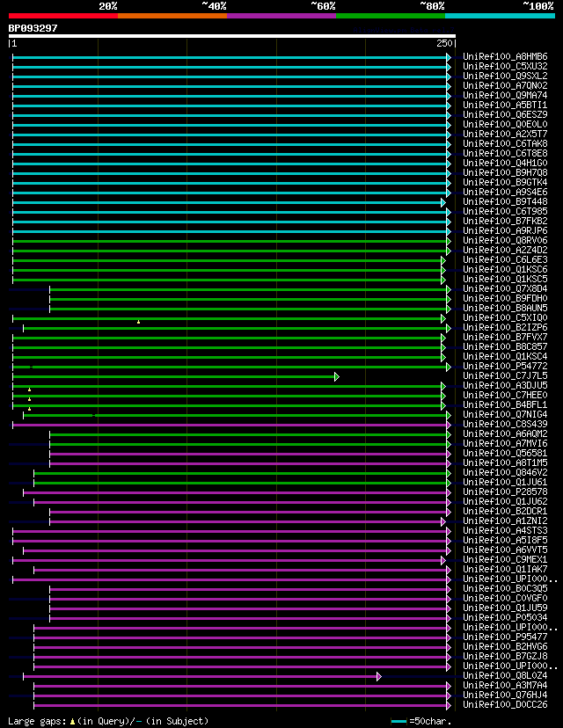Open hit UniRef100_A8HMB6
Viewport: 563px width, 728px height.
[x=505, y=56]
